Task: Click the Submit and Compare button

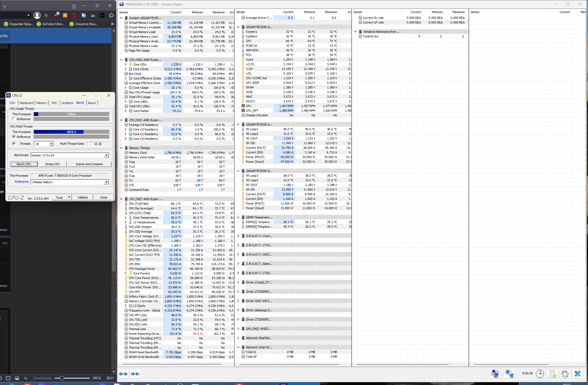Action: 89,164
